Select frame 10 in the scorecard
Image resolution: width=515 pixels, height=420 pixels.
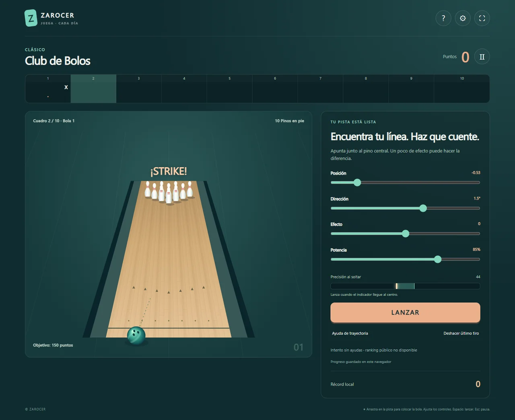[x=462, y=89]
